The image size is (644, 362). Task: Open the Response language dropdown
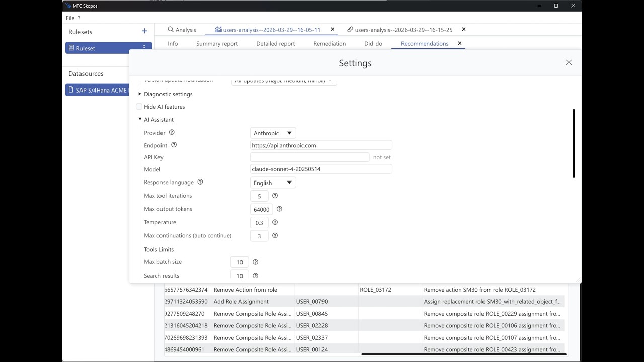tap(273, 183)
